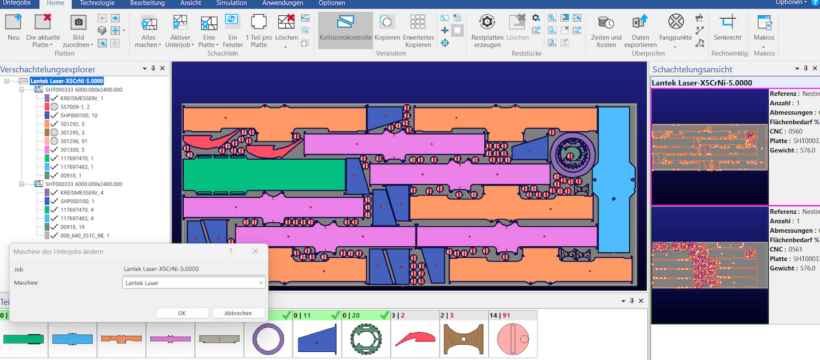Pin the Verschachtelungsexplorer panel
The width and height of the screenshot is (820, 360).
coord(153,69)
